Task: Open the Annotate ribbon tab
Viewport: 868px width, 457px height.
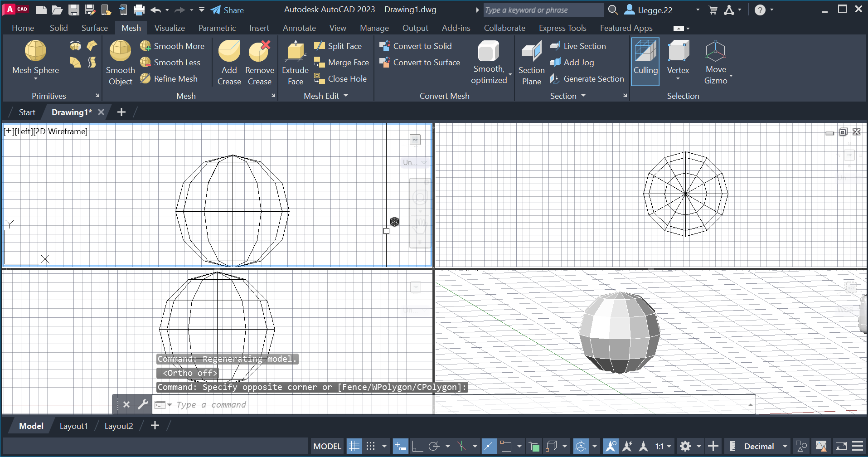Action: (299, 28)
